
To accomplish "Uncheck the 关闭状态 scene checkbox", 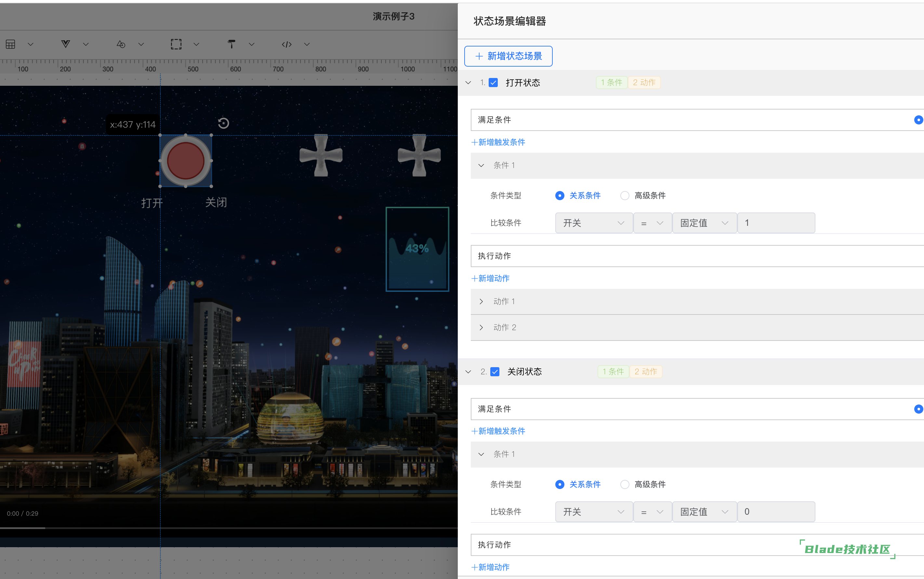I will [x=495, y=372].
